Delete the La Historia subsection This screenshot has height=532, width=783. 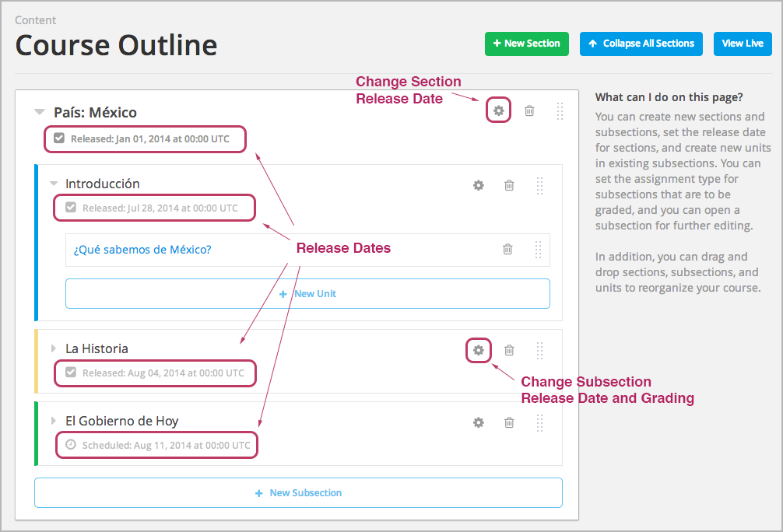509,350
